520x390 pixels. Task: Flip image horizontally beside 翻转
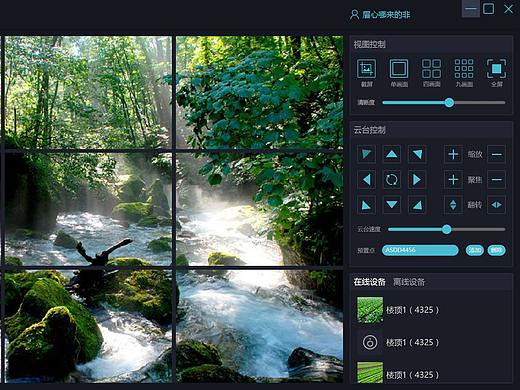(496, 205)
